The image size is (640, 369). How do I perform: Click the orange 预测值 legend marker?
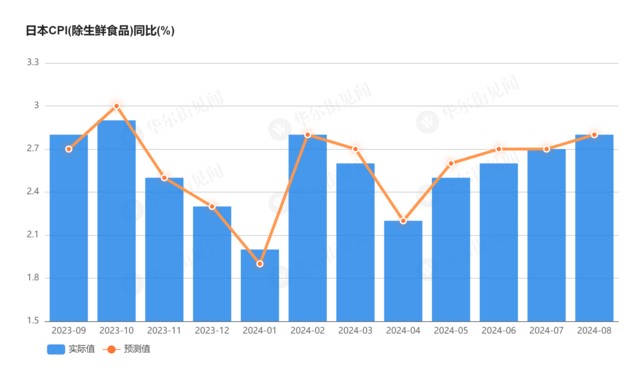(x=111, y=349)
